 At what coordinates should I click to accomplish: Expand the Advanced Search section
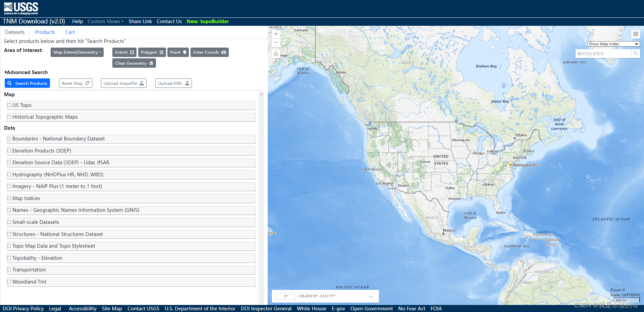(x=26, y=72)
